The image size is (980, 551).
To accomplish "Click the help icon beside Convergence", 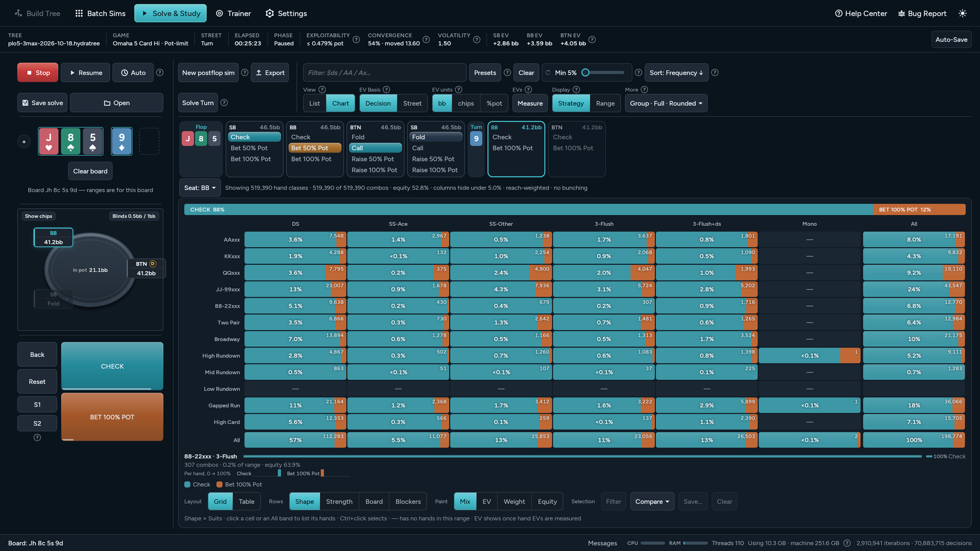I will click(x=426, y=40).
